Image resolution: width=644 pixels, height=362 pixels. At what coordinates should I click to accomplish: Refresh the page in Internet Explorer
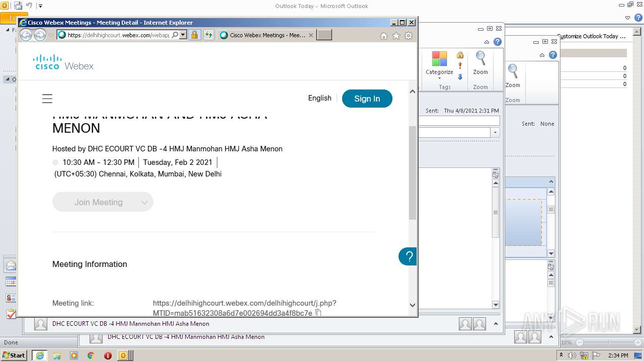pos(209,35)
